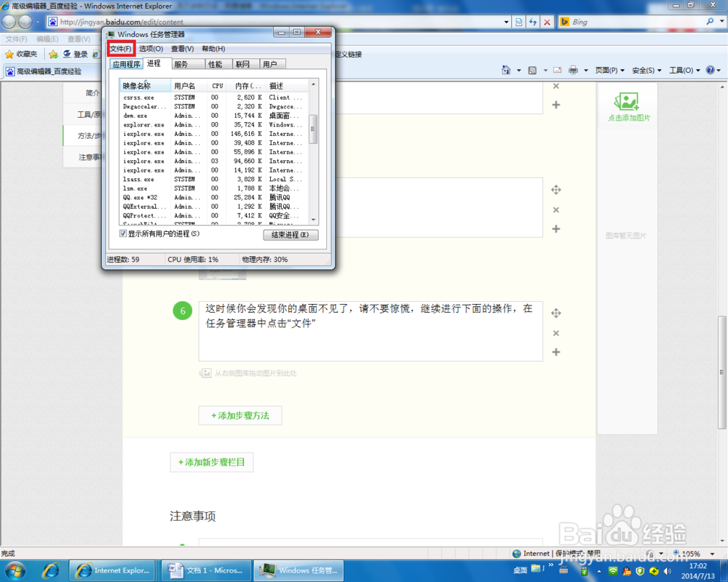Viewport: 728px width, 582px height.
Task: Open the Print icon in IE command bar
Action: pyautogui.click(x=574, y=70)
